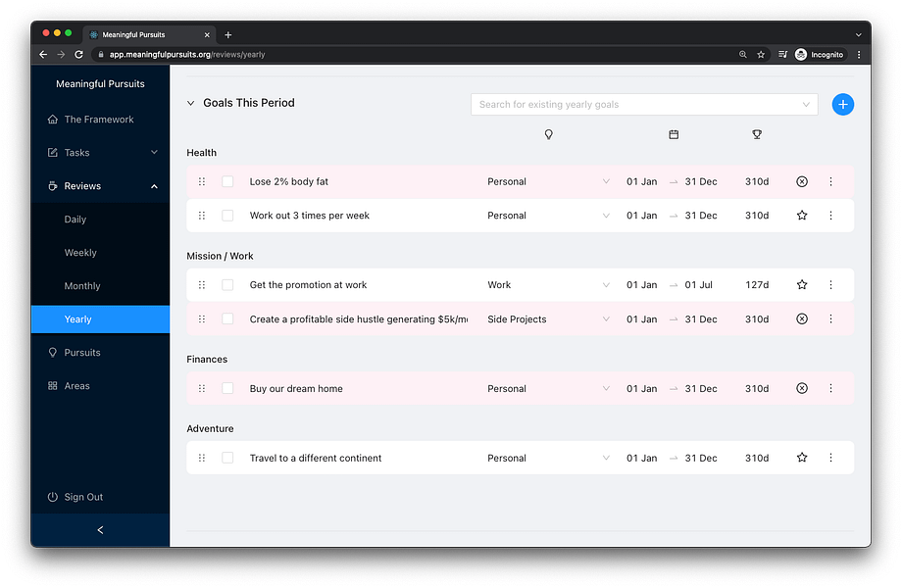Image resolution: width=902 pixels, height=588 pixels.
Task: Open the browser three-dot menu
Action: (858, 55)
